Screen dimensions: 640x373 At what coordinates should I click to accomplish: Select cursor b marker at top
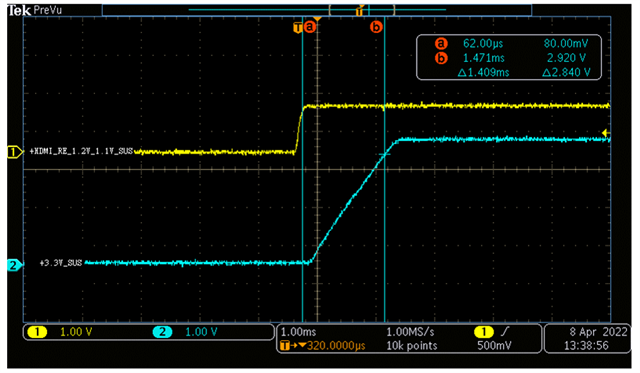point(376,27)
